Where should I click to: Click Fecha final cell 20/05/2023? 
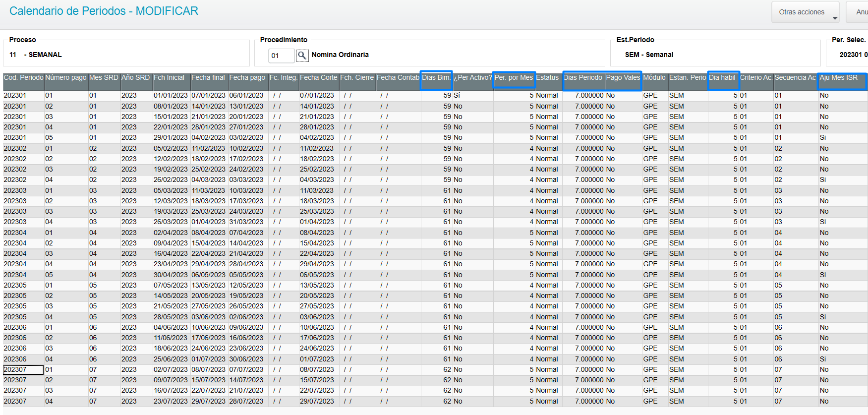point(208,296)
